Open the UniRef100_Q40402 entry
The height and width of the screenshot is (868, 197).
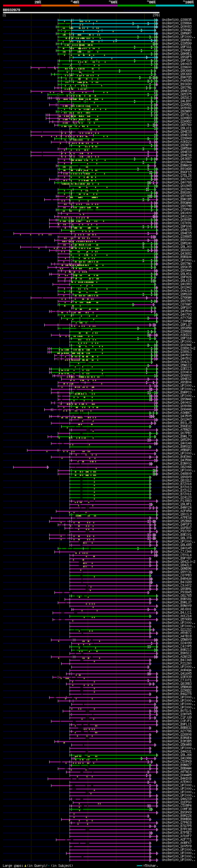177,403
